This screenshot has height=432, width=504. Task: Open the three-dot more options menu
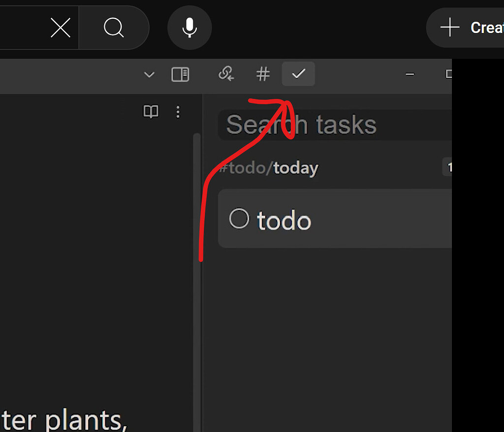[178, 112]
